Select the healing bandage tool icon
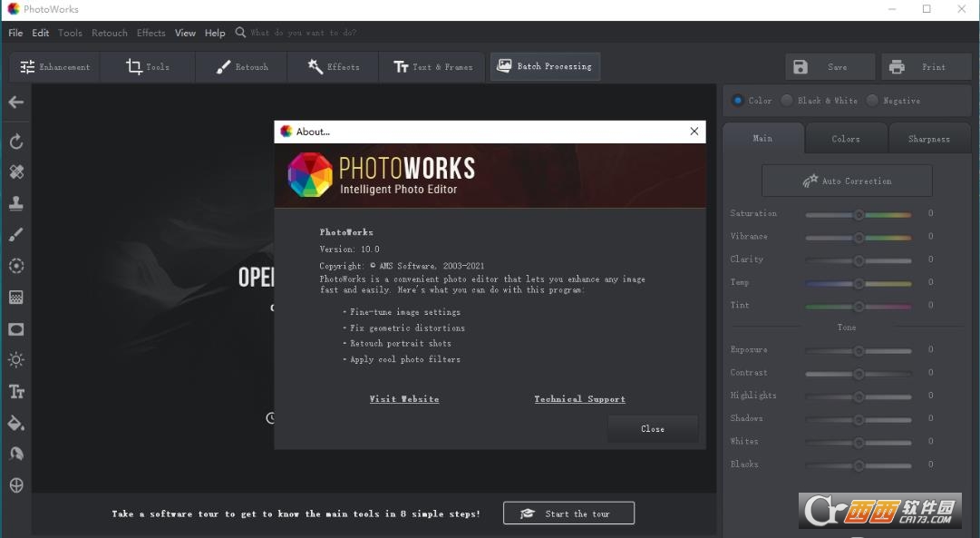Screen dimensions: 980x538 (x=16, y=172)
